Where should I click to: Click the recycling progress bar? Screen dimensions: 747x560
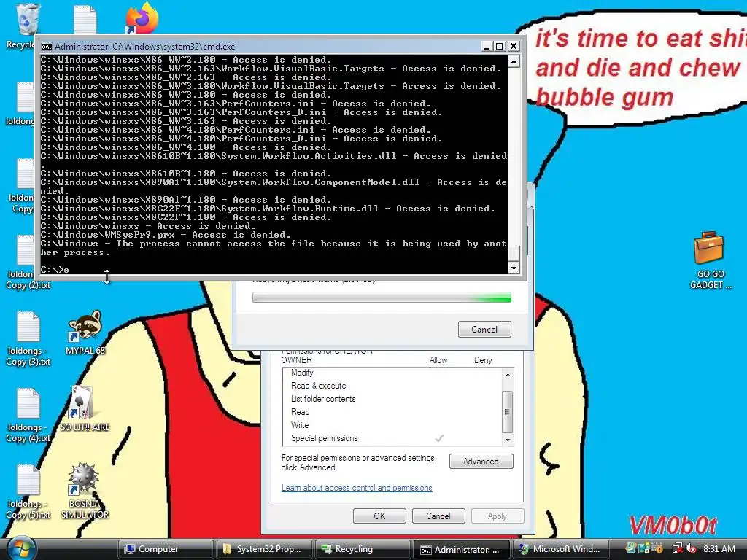[382, 298]
